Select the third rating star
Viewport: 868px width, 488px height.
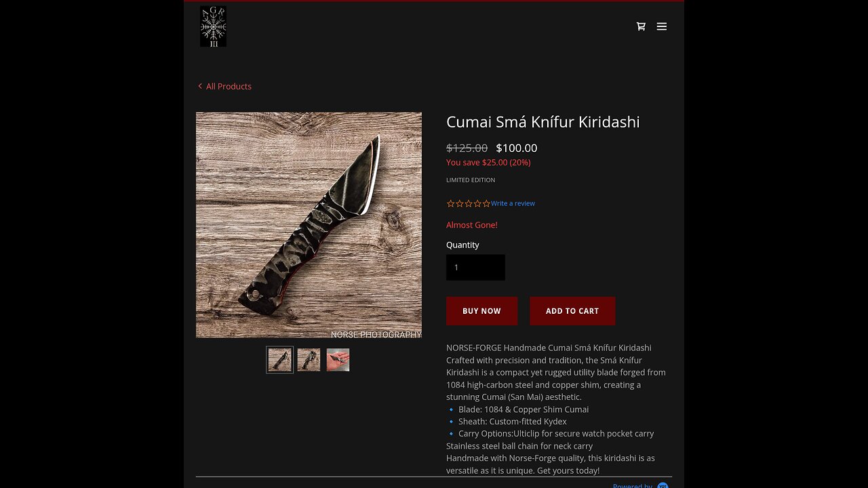[x=469, y=203]
